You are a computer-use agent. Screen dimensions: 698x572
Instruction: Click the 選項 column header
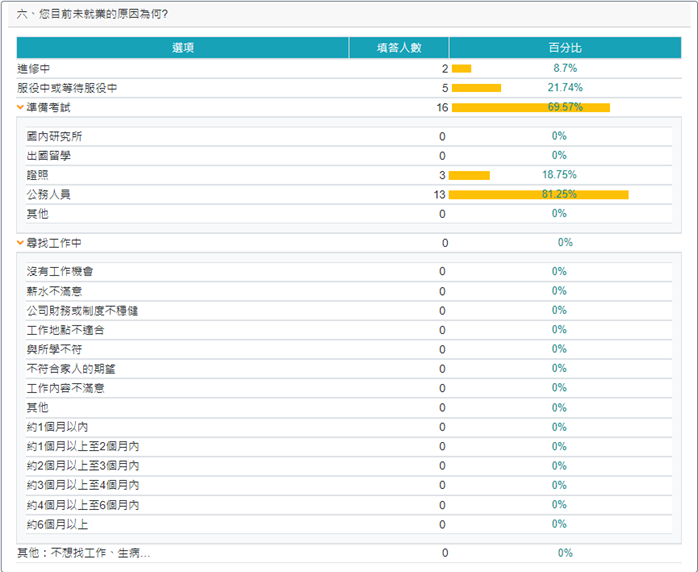[182, 48]
